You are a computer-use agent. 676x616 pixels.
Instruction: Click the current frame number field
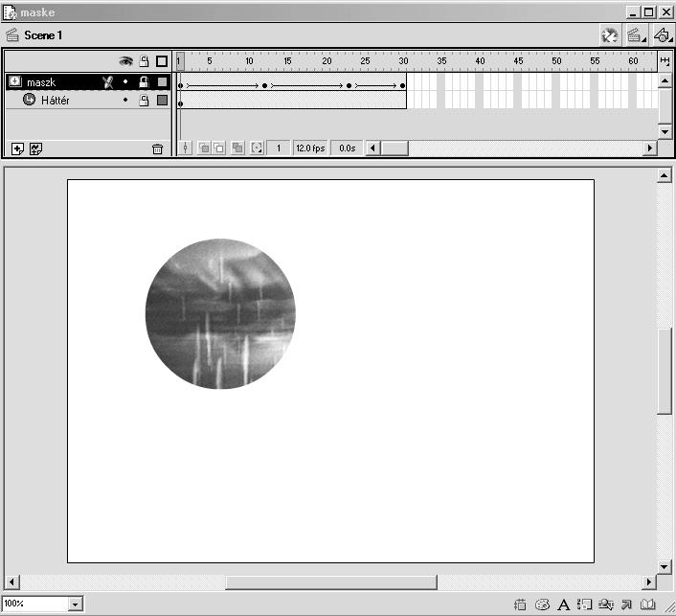(278, 148)
